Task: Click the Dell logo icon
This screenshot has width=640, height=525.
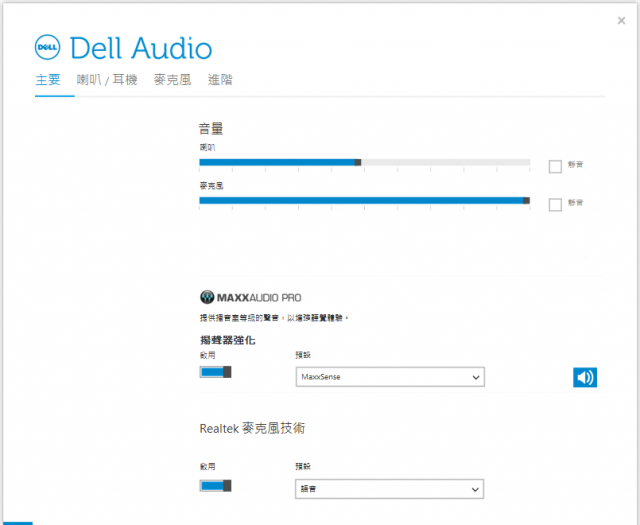Action: (x=49, y=47)
